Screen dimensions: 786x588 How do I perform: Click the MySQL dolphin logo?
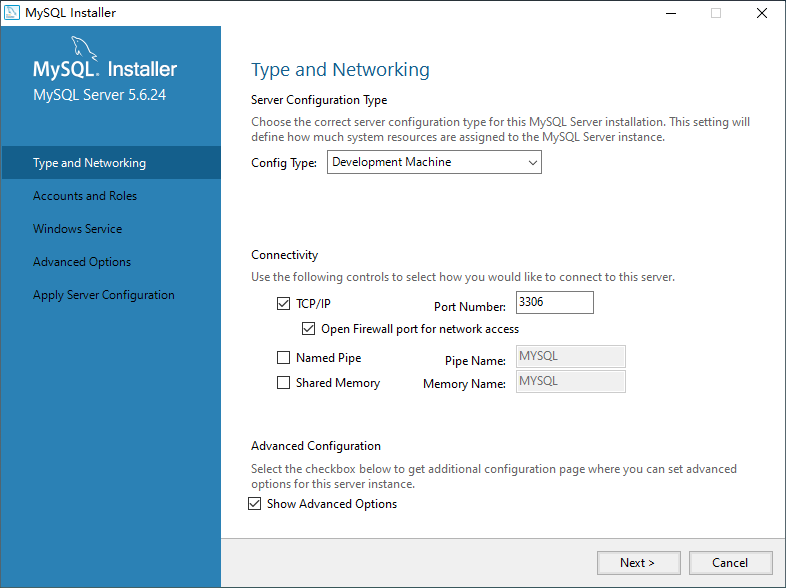pos(84,49)
